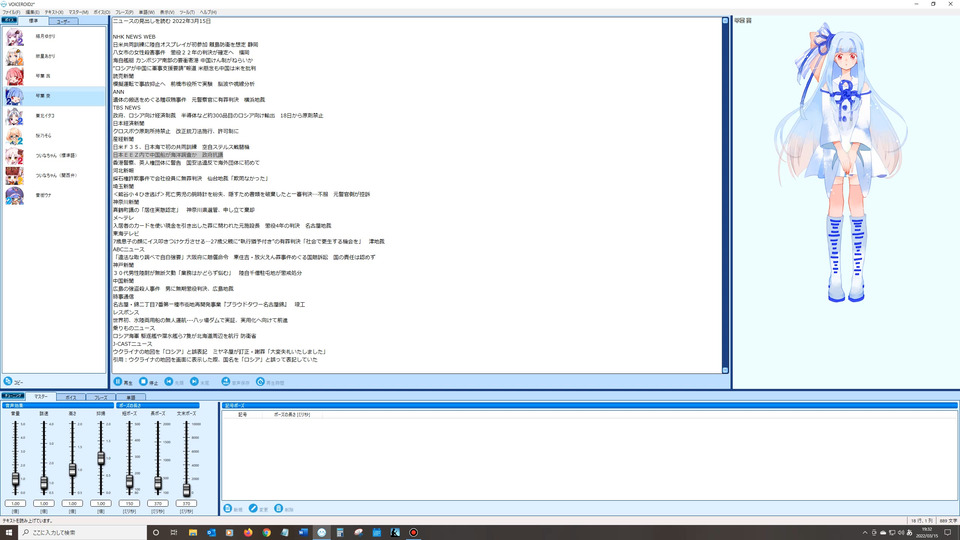This screenshot has width=960, height=540.
Task: Open the 単語 menu in menu bar
Action: pyautogui.click(x=146, y=12)
